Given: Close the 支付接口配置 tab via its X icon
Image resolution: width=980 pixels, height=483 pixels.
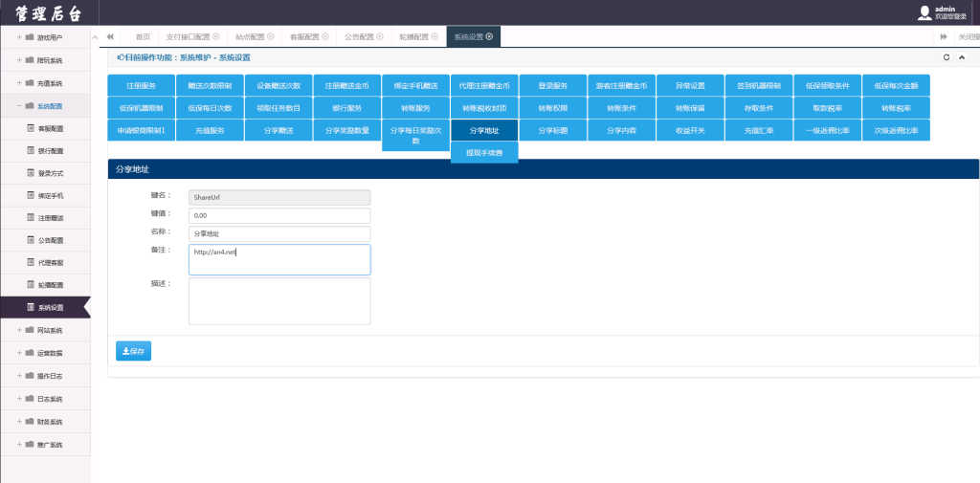Looking at the screenshot, I should [215, 36].
